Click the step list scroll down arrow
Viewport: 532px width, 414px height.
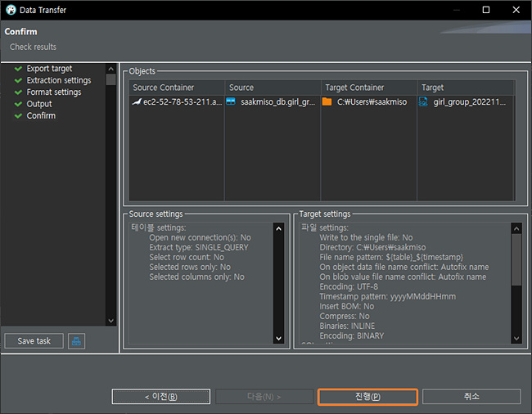coord(111,321)
